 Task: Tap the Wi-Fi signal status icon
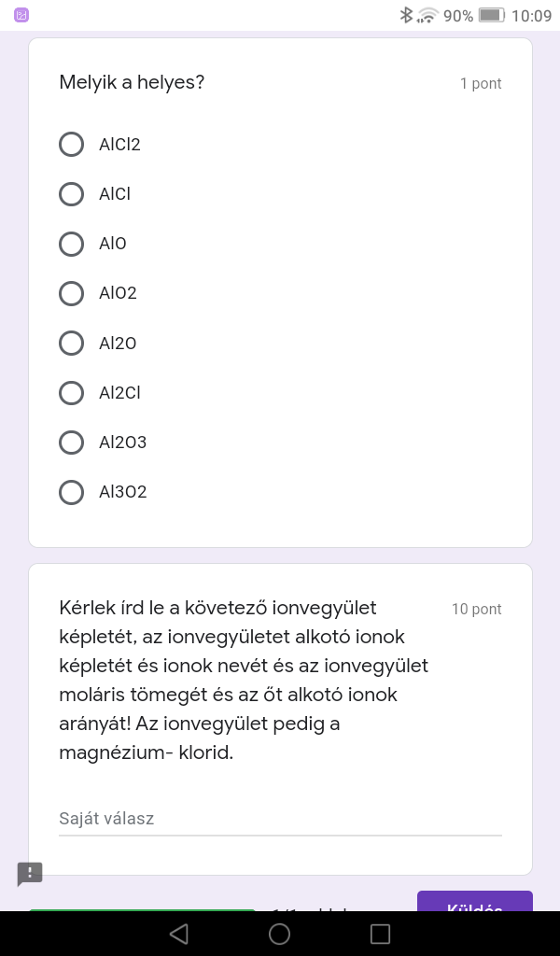click(x=427, y=15)
